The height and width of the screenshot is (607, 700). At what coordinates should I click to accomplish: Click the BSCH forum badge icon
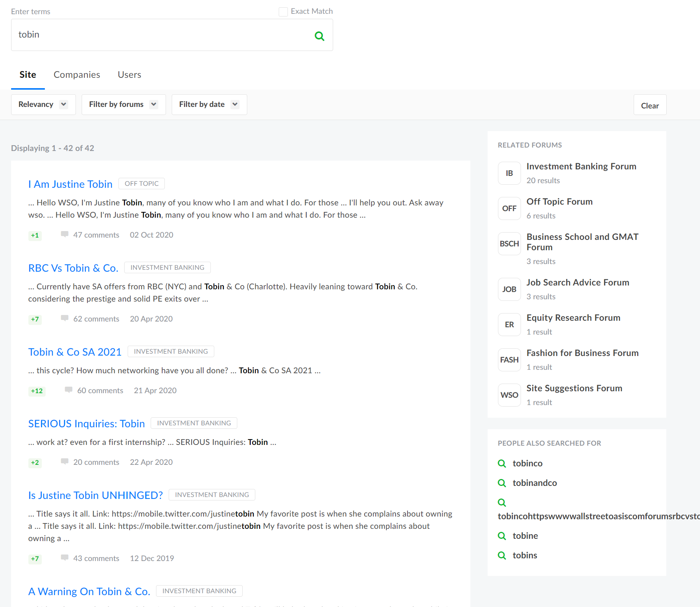coord(509,244)
